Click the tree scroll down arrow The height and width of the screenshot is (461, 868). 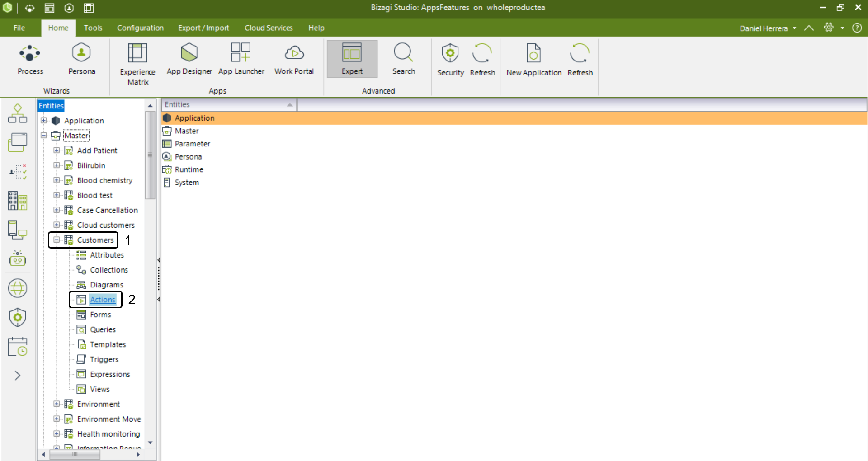(x=150, y=442)
